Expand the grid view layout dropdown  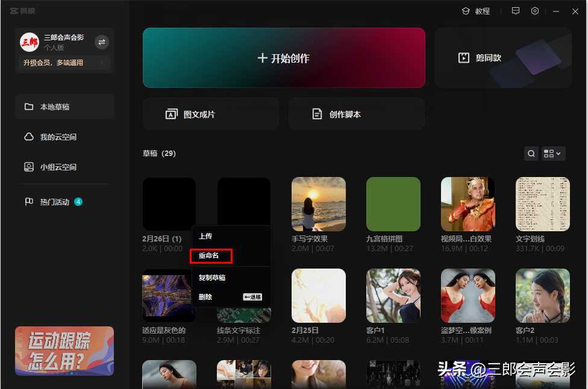click(554, 154)
